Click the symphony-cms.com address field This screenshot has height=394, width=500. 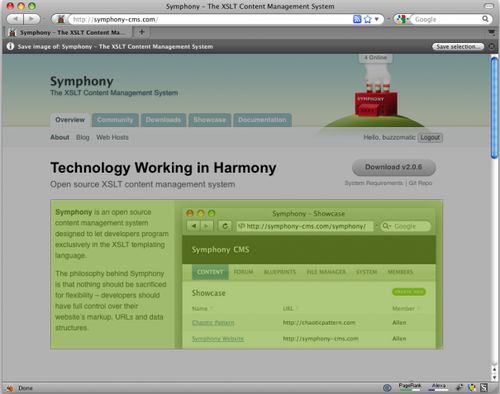pyautogui.click(x=210, y=19)
